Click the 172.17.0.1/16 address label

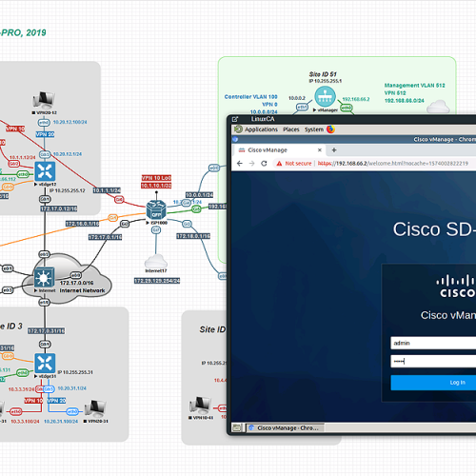click(x=105, y=237)
